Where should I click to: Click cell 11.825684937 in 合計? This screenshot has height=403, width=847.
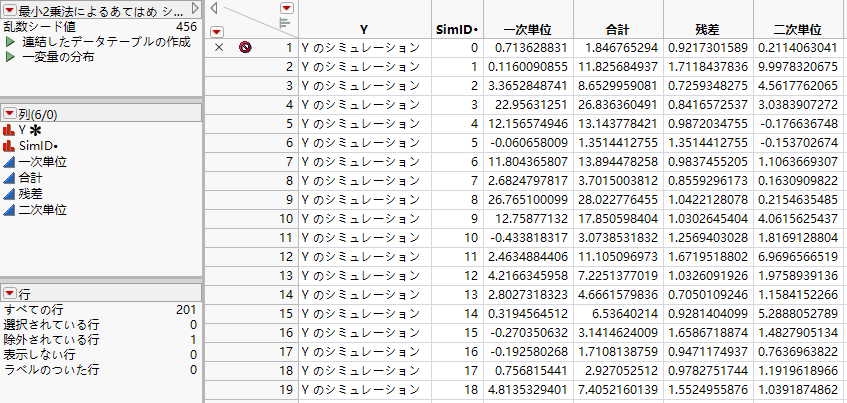[x=618, y=67]
